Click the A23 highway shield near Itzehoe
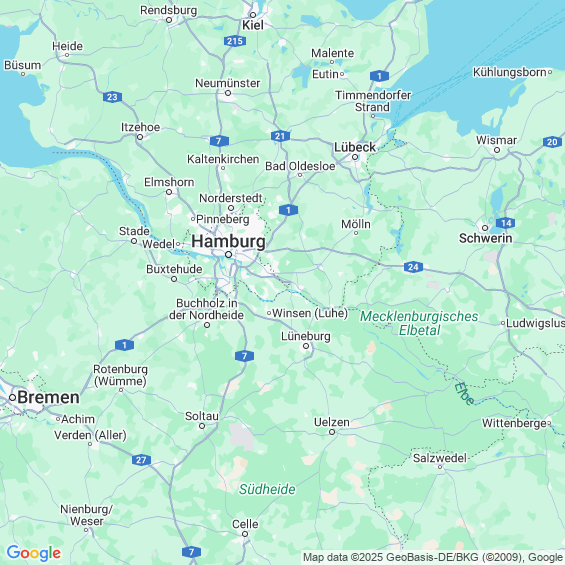 point(112,97)
